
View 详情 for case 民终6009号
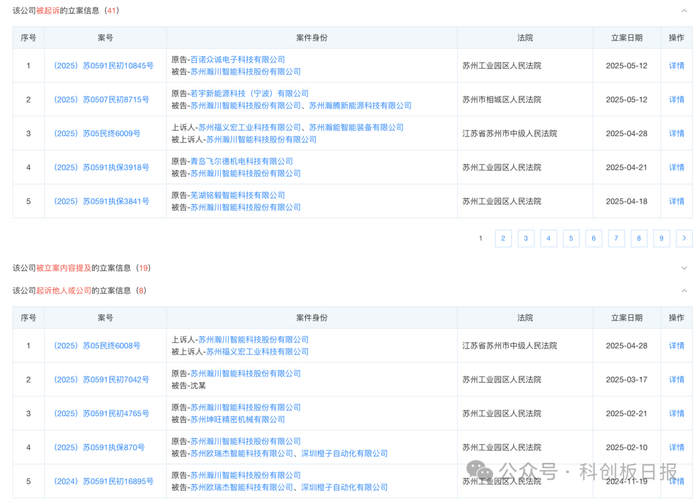pyautogui.click(x=676, y=133)
